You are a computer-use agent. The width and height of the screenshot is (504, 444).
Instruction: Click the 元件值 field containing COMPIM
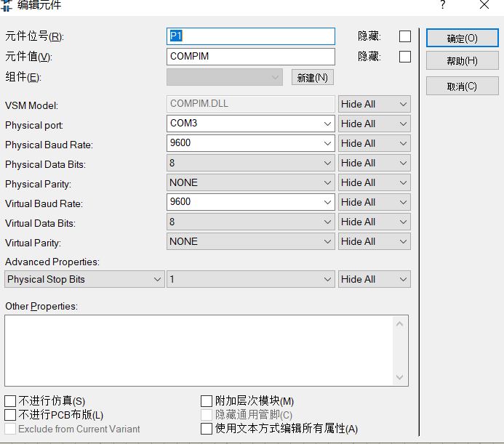(x=251, y=57)
